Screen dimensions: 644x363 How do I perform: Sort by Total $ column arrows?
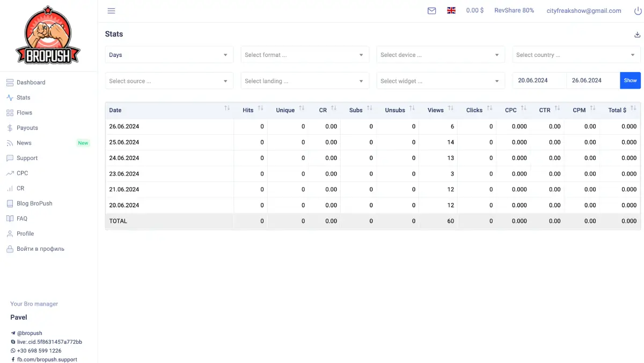point(633,108)
